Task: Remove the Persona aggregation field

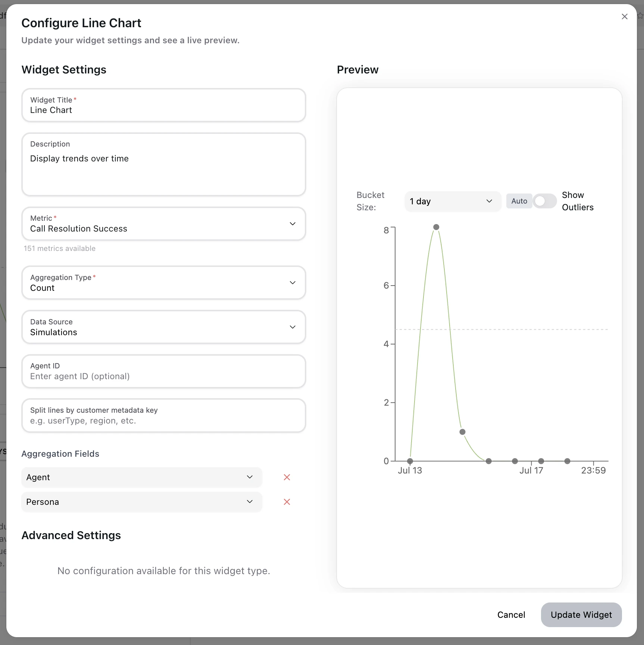Action: pos(287,502)
